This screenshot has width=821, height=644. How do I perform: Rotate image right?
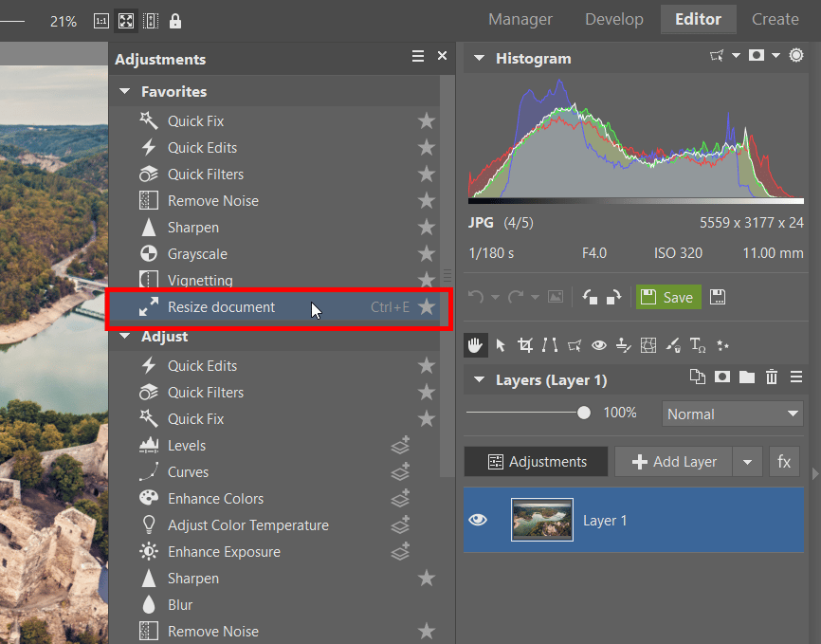tap(613, 297)
